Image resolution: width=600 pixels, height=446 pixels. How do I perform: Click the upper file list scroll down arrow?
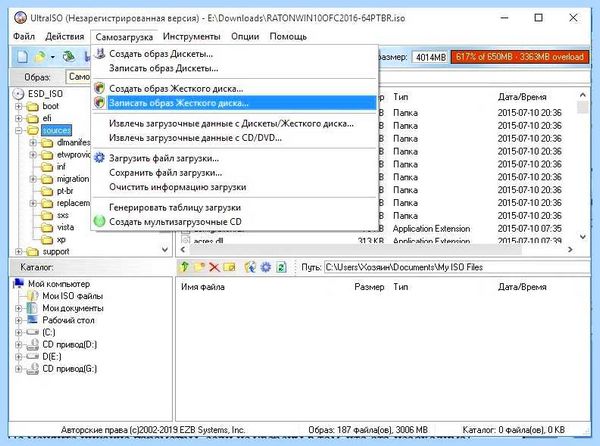click(x=582, y=237)
